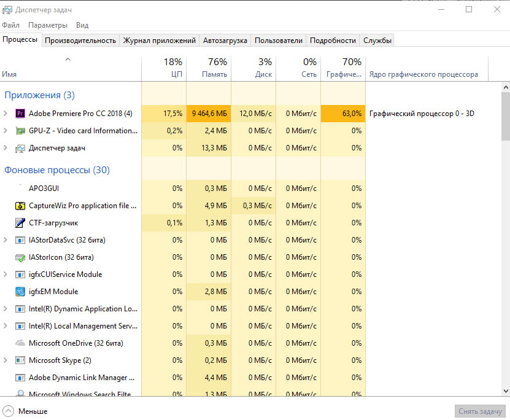Switch to the Производительность tab
510x420 pixels.
[x=80, y=41]
